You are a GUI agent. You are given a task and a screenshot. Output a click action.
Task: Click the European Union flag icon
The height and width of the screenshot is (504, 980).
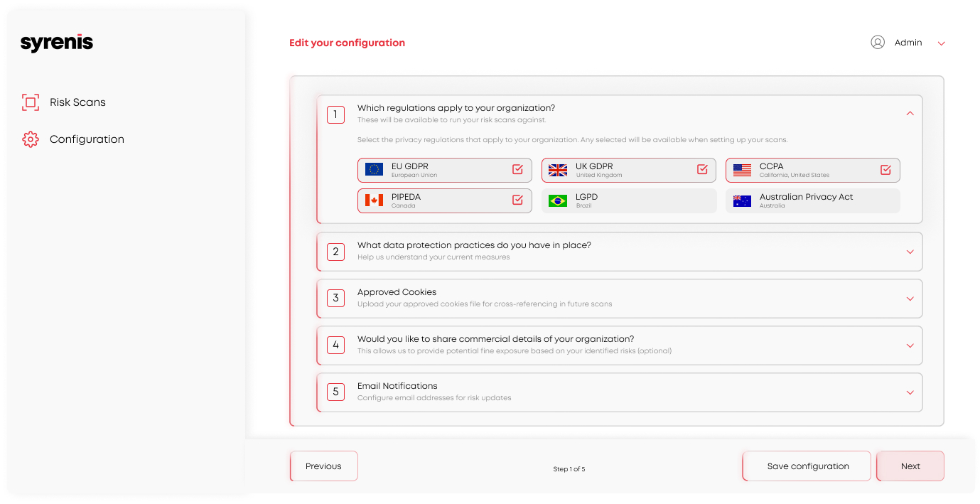pos(374,170)
